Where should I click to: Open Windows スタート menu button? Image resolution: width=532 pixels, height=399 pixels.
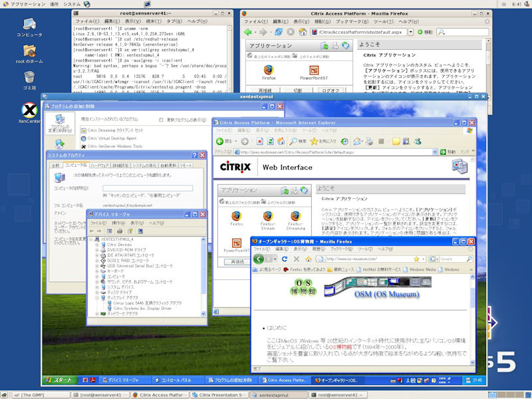pyautogui.click(x=59, y=380)
